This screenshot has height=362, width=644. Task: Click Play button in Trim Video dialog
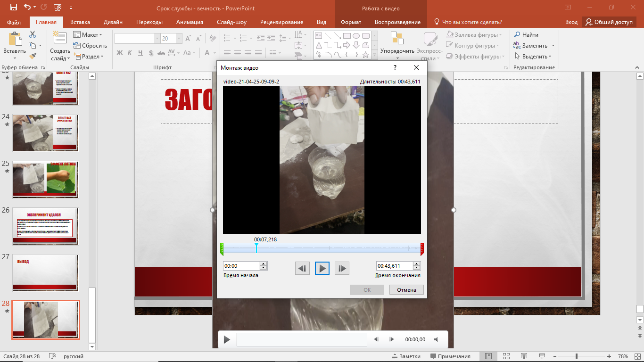click(x=322, y=269)
